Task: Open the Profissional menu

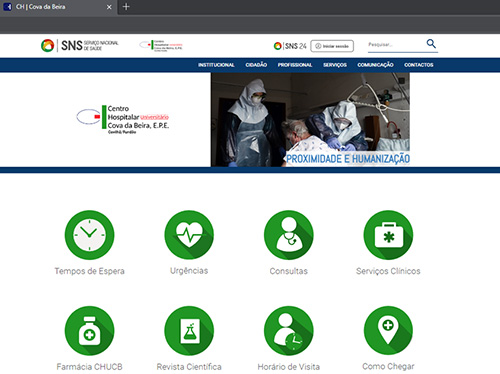Action: [x=295, y=65]
